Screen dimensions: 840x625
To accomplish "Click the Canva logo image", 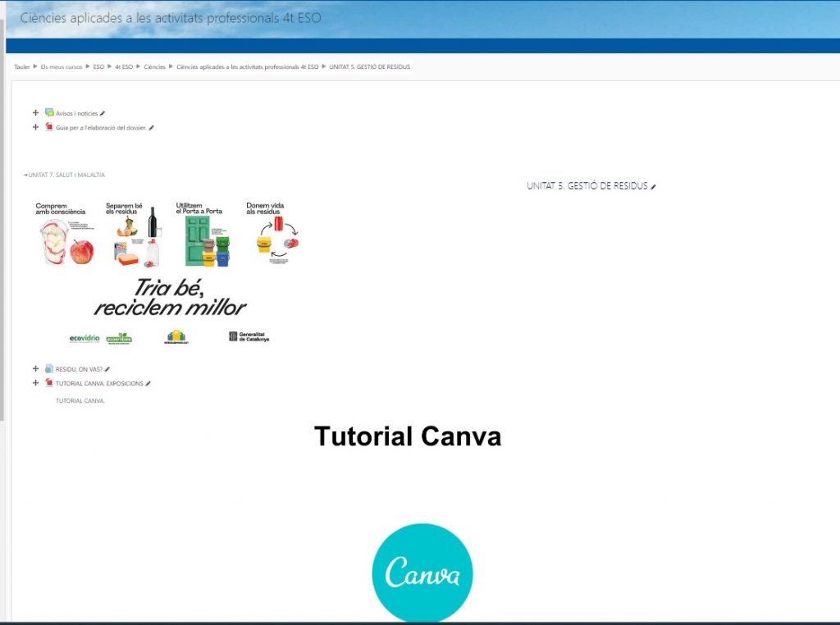I will (x=422, y=574).
